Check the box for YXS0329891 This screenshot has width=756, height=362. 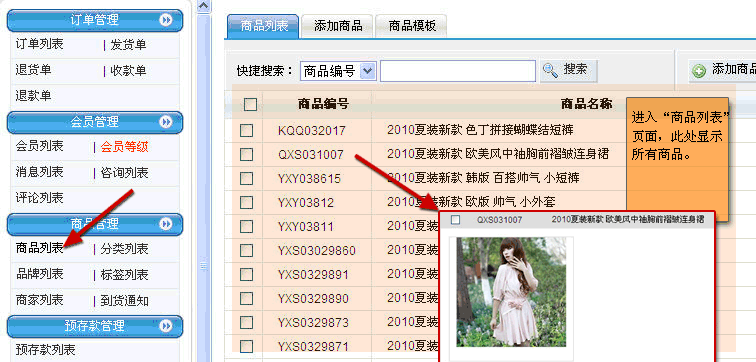246,274
